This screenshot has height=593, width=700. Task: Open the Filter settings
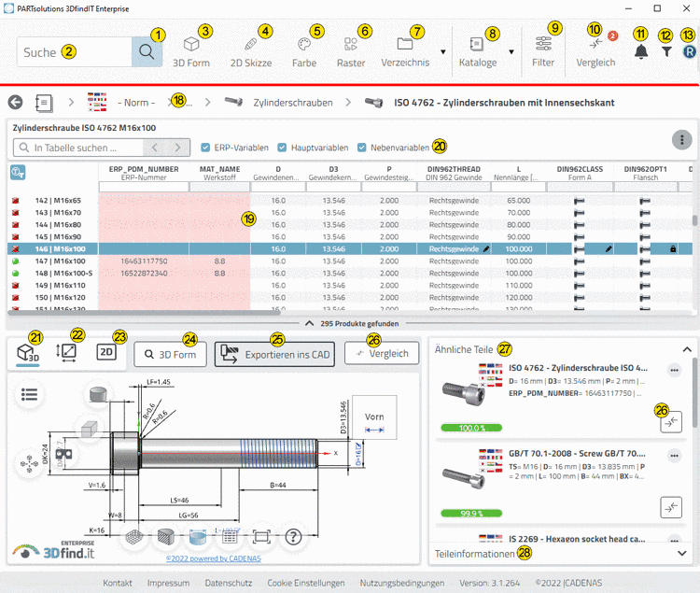tap(543, 51)
